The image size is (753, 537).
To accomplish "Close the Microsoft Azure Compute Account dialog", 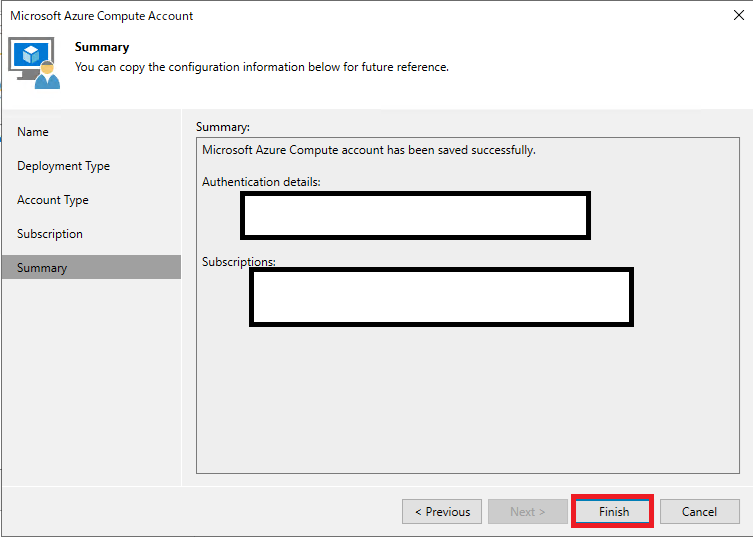I will pos(739,15).
